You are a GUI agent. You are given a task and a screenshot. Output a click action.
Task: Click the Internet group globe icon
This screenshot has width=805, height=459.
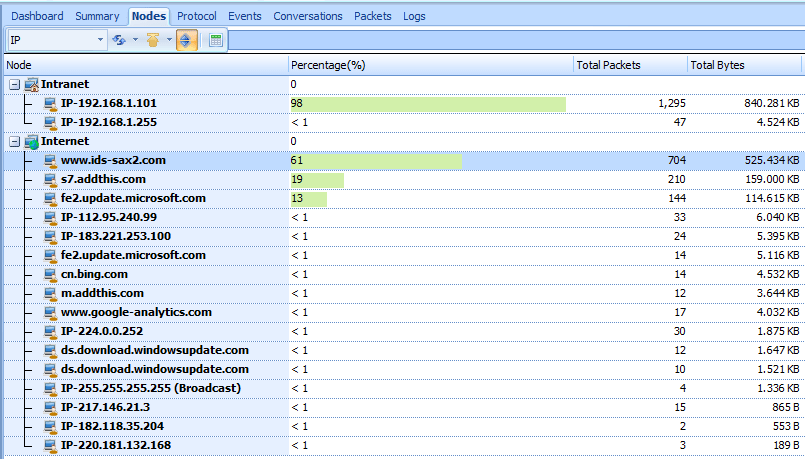click(x=31, y=141)
